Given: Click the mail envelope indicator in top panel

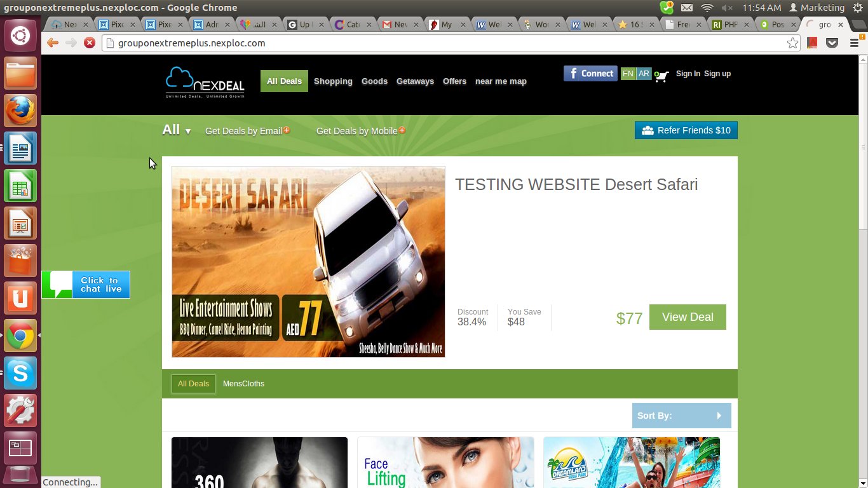Looking at the screenshot, I should [x=687, y=8].
